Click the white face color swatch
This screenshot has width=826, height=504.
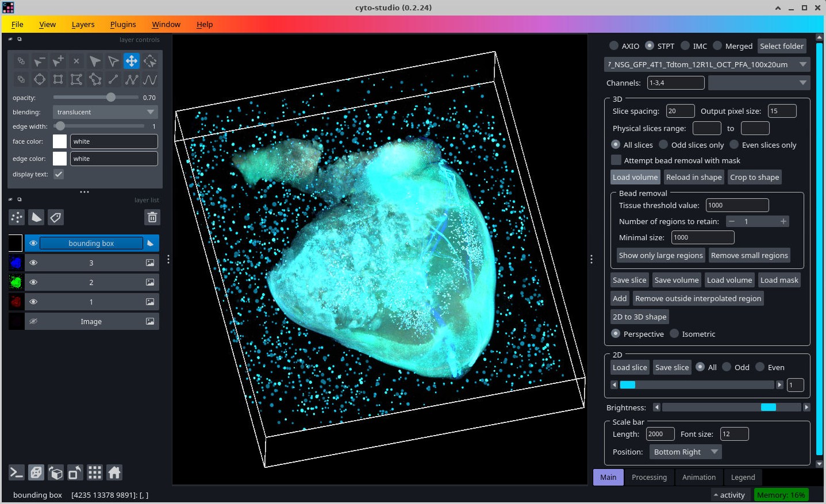coord(60,141)
